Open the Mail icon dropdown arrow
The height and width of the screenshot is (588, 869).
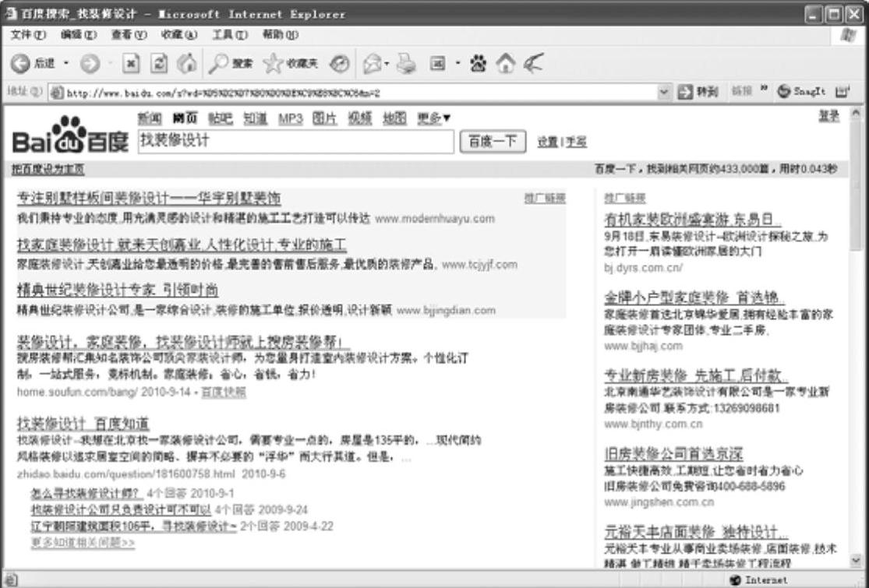(387, 64)
